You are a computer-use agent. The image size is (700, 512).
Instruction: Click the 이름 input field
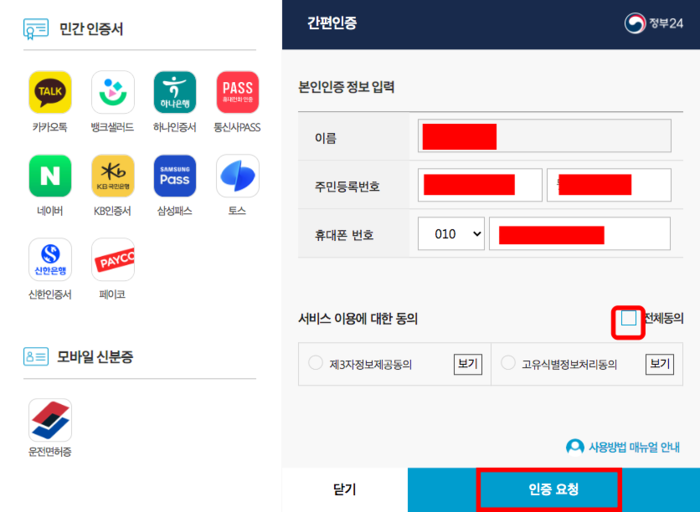click(545, 136)
